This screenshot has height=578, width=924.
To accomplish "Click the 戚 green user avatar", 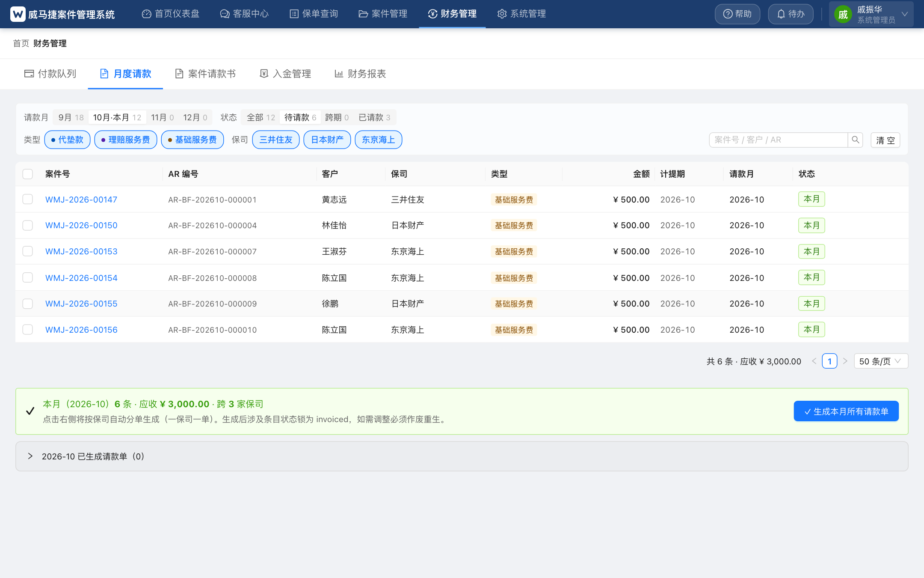I will click(843, 15).
